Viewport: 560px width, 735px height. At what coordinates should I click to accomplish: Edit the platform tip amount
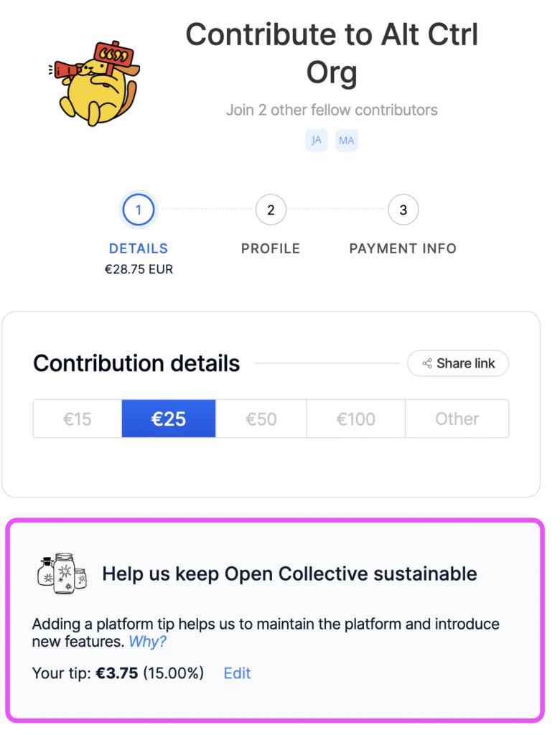[237, 673]
